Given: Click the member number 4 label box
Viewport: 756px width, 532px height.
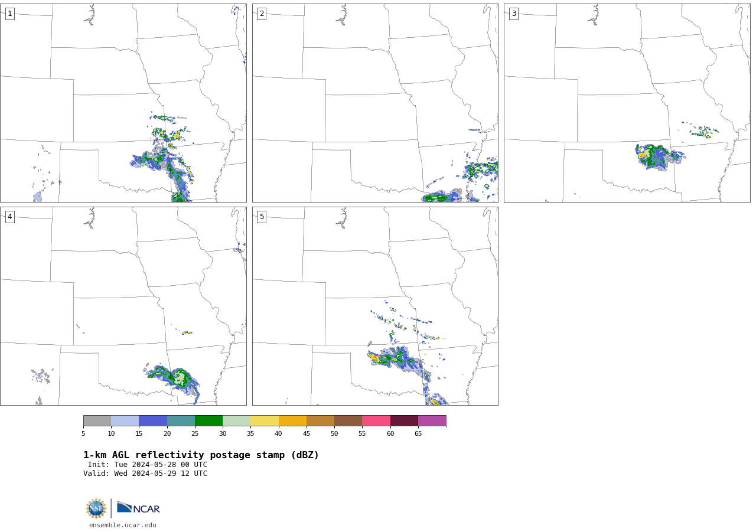Looking at the screenshot, I should [9, 217].
